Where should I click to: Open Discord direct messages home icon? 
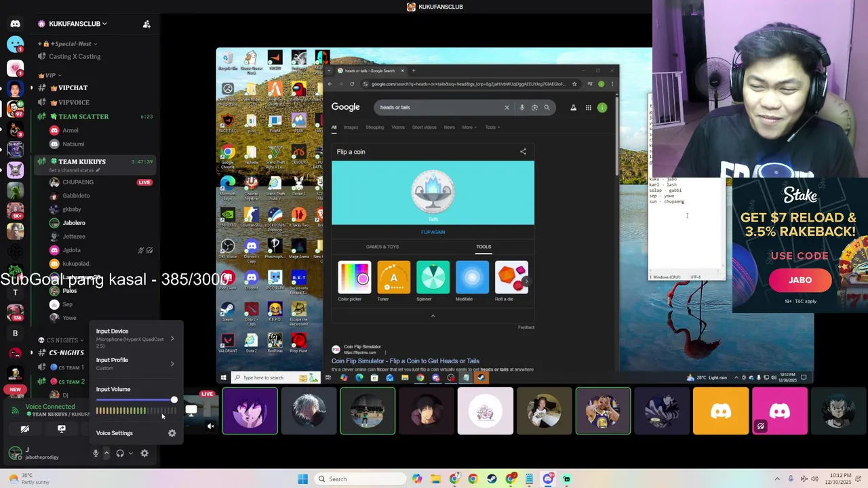tap(15, 24)
